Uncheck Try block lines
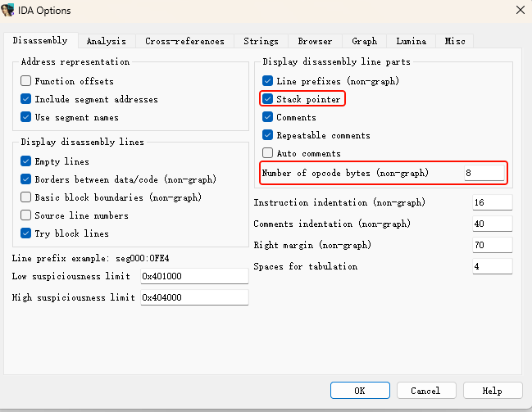 point(25,233)
